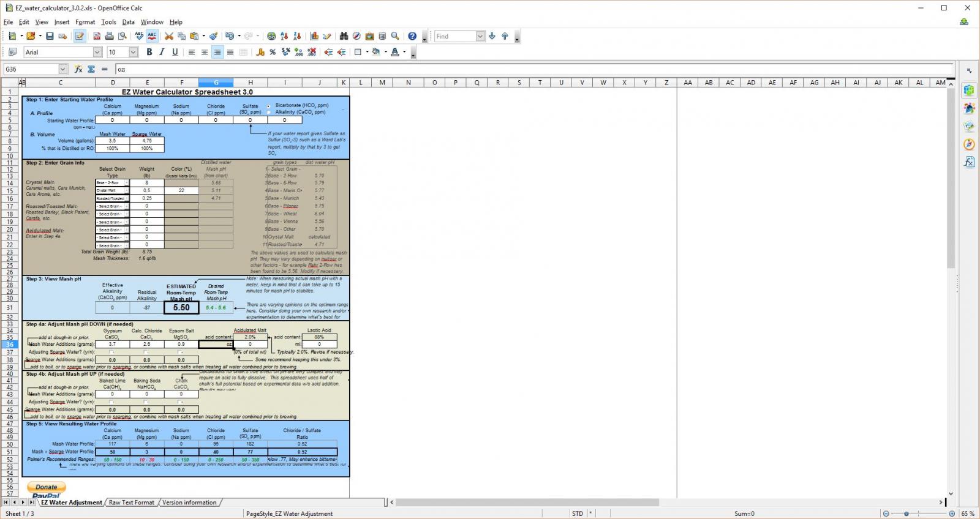
Task: Check Baking Soda Adjusting Sparge Water box
Action: [146, 402]
